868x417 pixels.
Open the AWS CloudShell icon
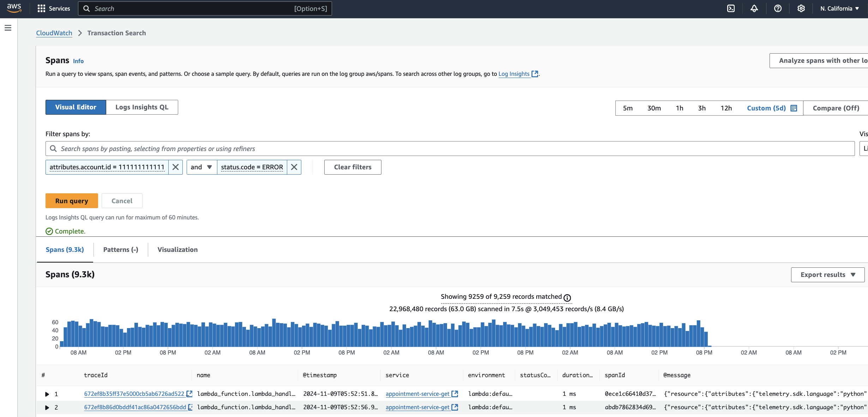[x=731, y=8]
